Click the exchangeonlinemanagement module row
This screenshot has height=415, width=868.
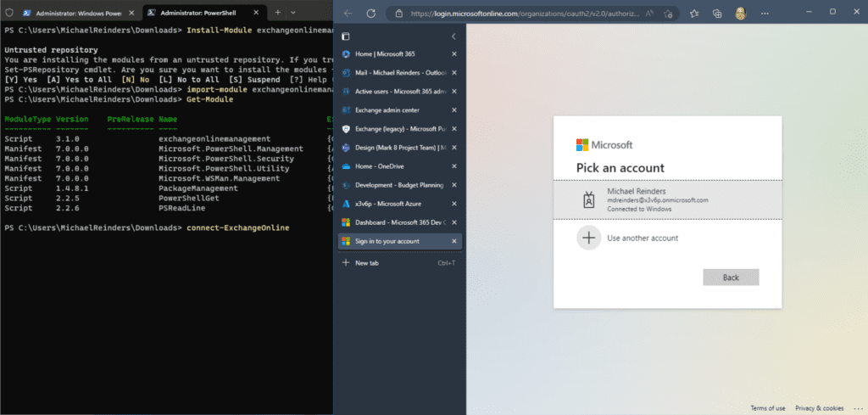point(169,138)
